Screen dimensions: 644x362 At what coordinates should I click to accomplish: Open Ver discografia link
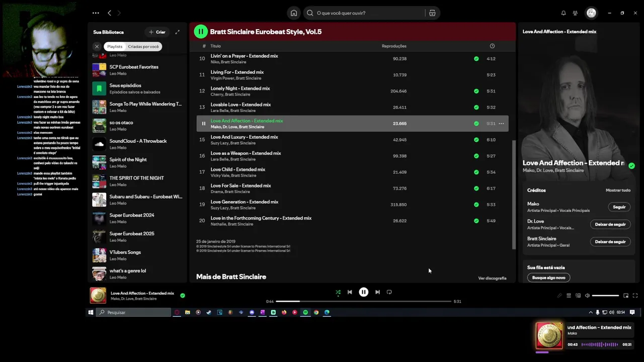coord(492,278)
